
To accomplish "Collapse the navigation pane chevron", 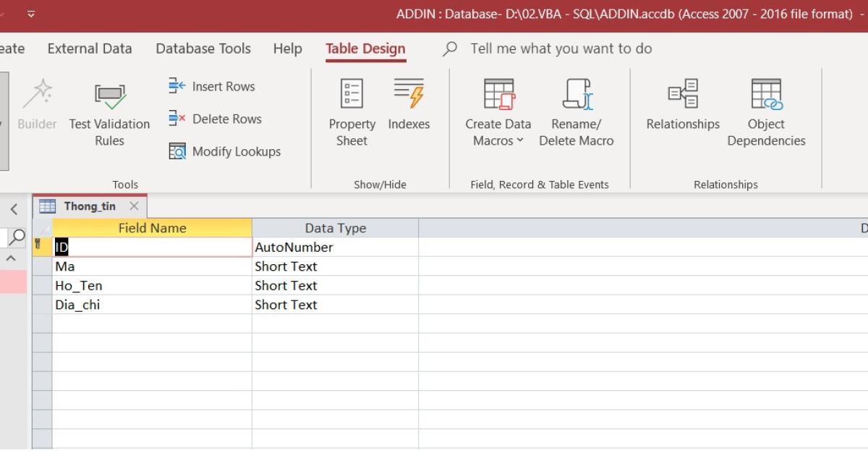I will pos(13,210).
